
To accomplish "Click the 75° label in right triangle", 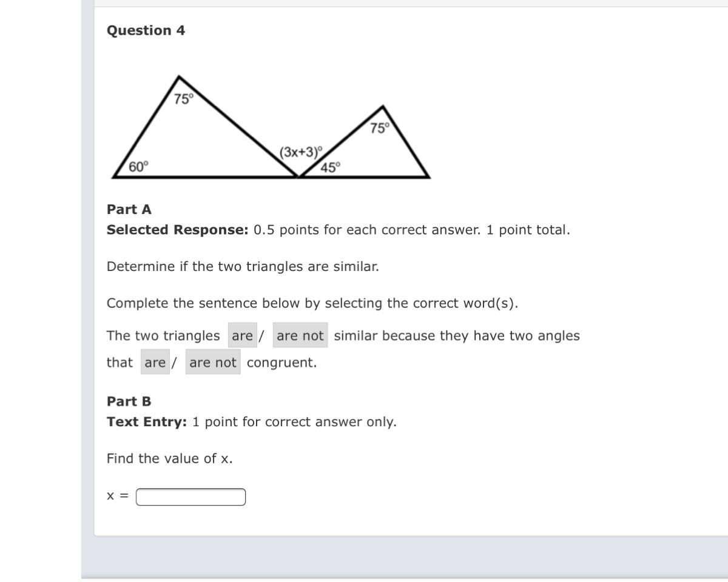I will click(379, 128).
